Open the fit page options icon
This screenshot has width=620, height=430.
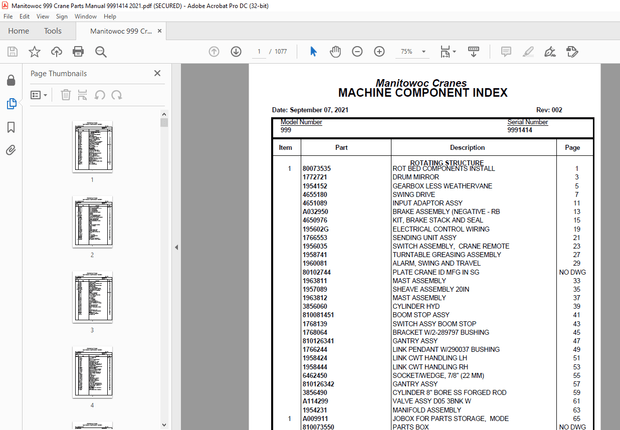coord(447,51)
